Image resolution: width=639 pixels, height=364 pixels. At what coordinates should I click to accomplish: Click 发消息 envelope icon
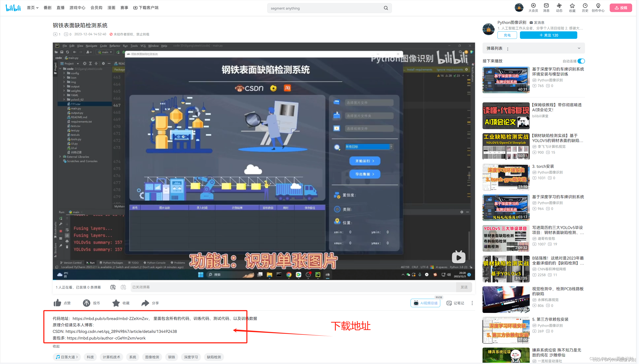[531, 22]
